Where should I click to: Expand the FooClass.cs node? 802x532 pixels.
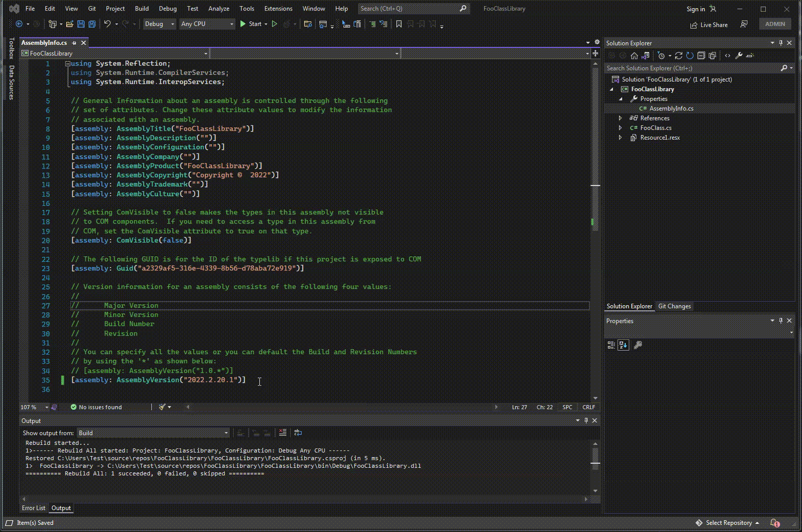[620, 128]
